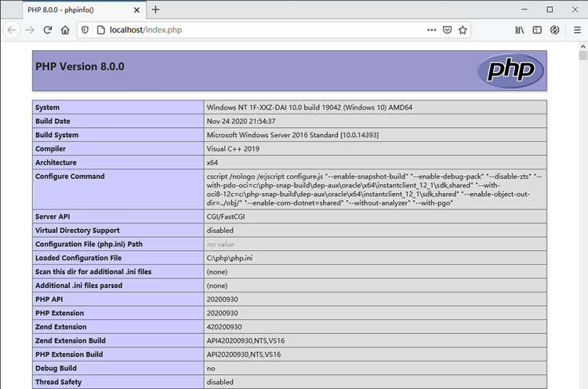Click the 'System' row label
Screen dimensions: 588x389
click(x=47, y=107)
